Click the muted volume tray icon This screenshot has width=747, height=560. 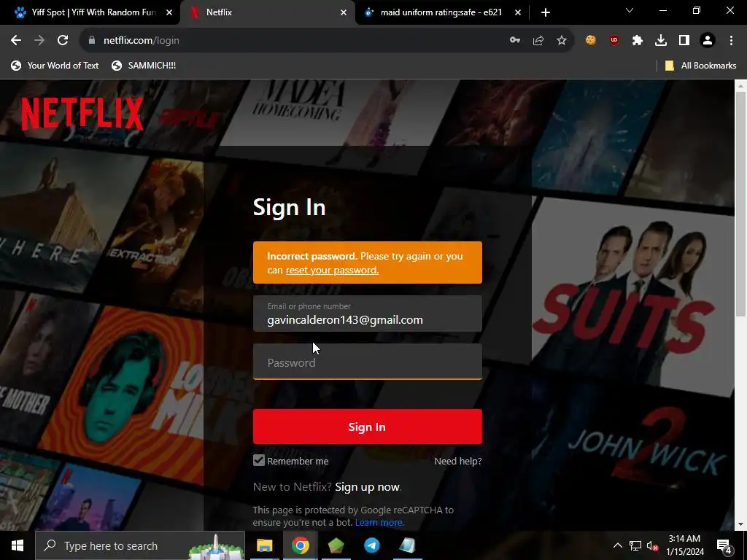[x=652, y=545]
